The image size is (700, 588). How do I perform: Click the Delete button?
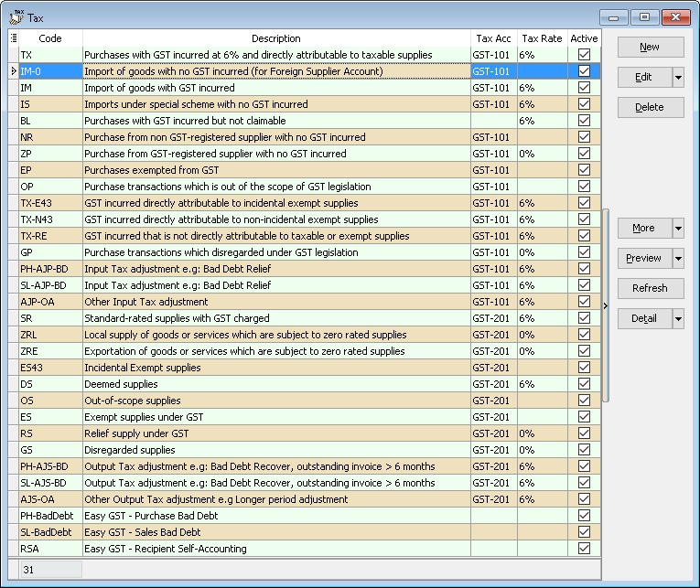click(x=649, y=107)
